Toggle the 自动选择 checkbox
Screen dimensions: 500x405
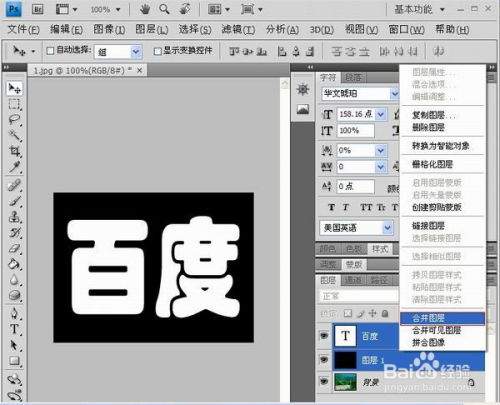50,51
